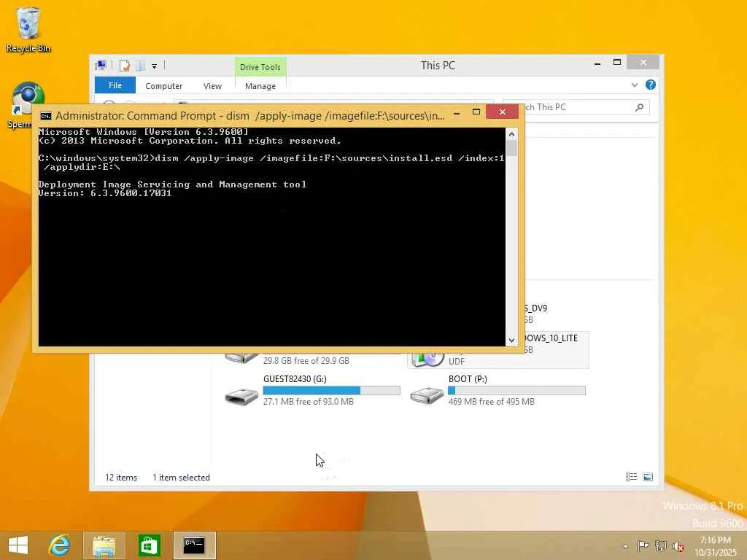
Task: Open the Recycle Bin desktop icon
Action: 28,29
